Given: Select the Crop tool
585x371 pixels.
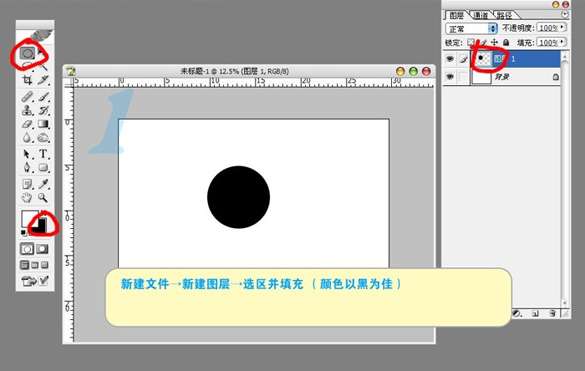Looking at the screenshot, I should [27, 80].
